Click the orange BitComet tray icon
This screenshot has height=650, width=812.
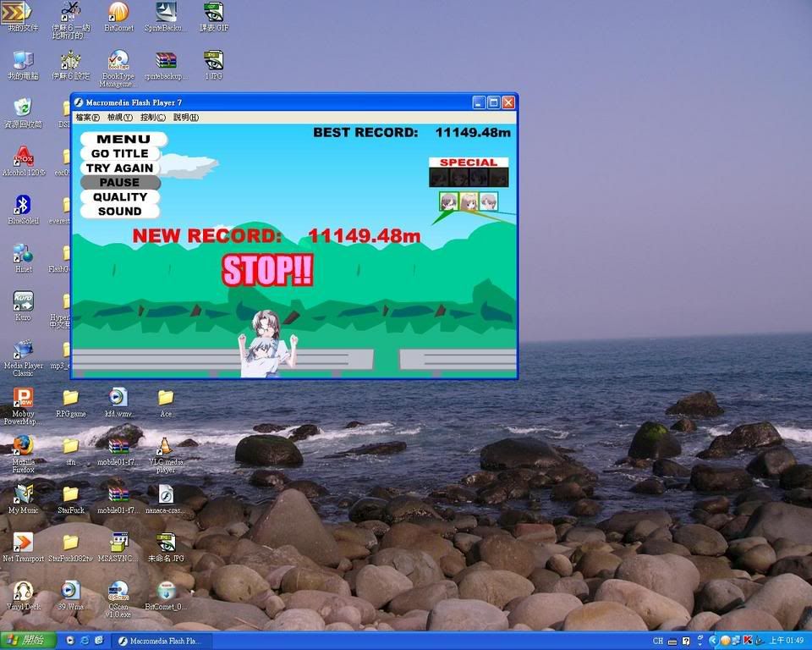point(726,641)
